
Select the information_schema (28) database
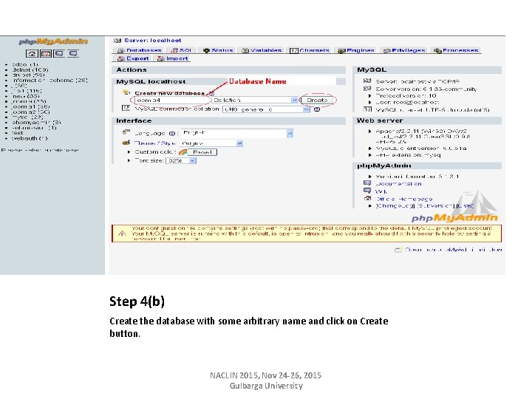[x=50, y=80]
